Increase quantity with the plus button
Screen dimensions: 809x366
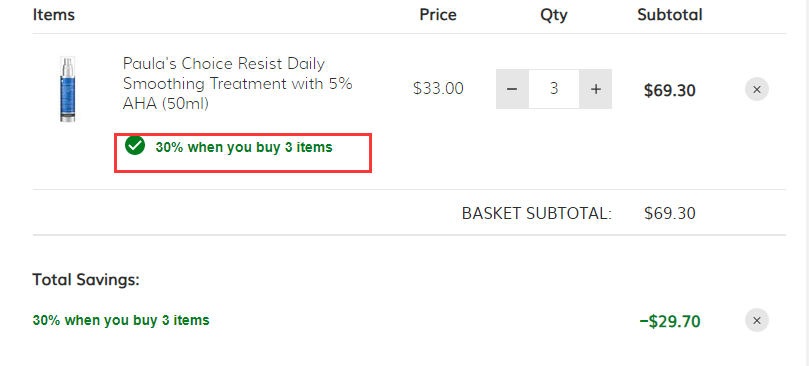[596, 89]
